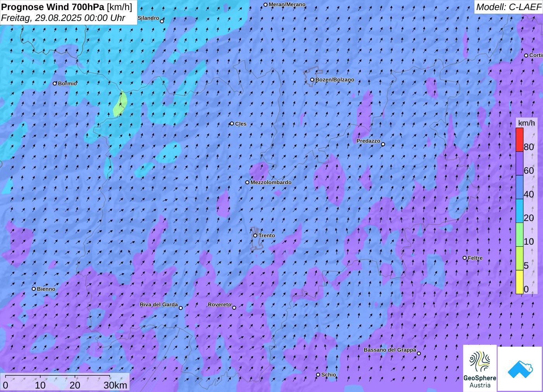Image resolution: width=543 pixels, height=392 pixels.
Task: Select the purple swatch in the km/h legend
Action: tap(519, 163)
